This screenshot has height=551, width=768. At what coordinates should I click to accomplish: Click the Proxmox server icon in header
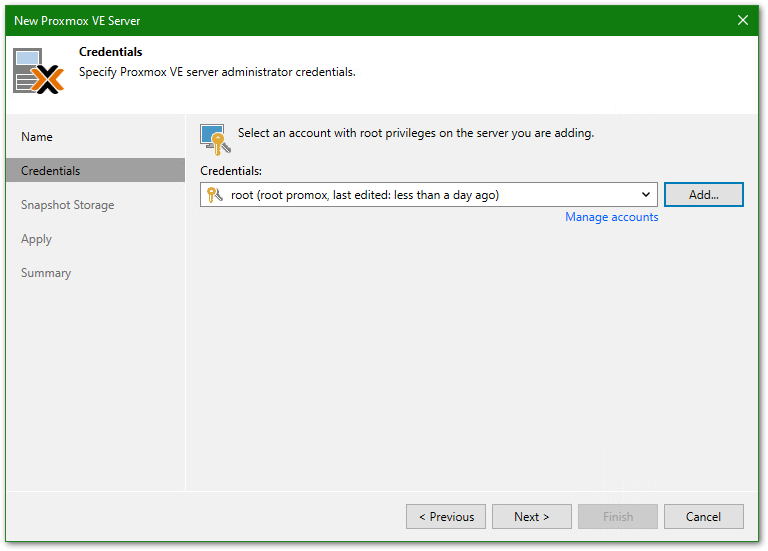pos(38,71)
